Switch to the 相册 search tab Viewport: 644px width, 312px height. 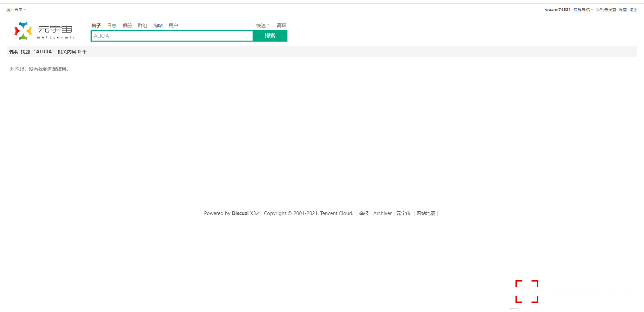(127, 25)
